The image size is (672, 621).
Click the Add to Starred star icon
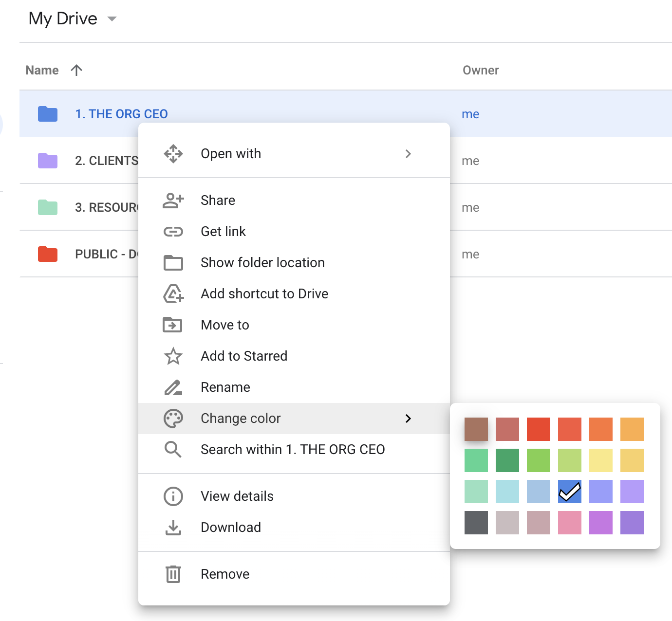tap(173, 356)
